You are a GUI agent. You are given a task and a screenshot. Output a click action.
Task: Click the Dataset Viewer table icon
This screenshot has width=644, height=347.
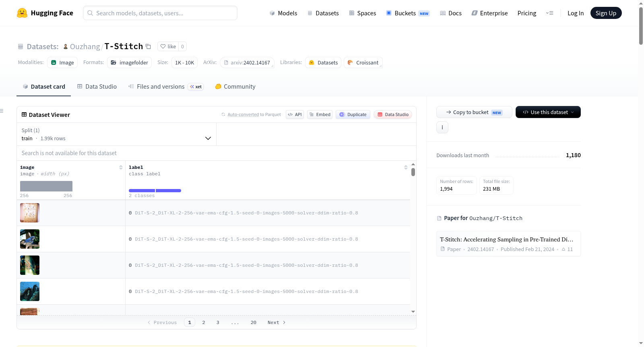(24, 114)
